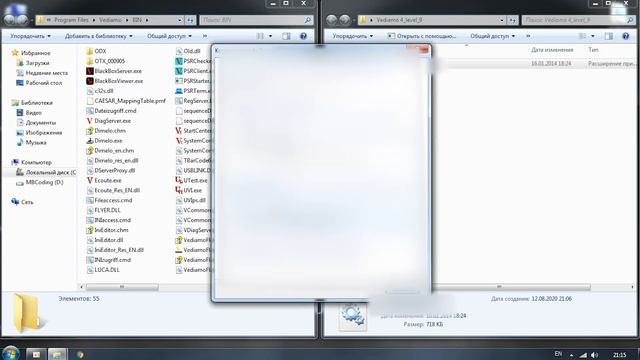Sort by Тип column header
The image size is (640, 360).
(x=593, y=50)
